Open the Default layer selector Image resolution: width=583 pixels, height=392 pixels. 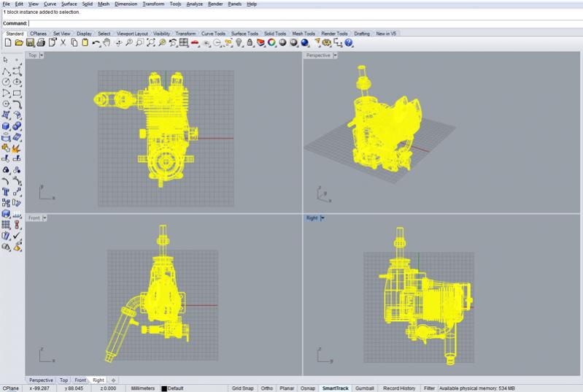click(176, 388)
